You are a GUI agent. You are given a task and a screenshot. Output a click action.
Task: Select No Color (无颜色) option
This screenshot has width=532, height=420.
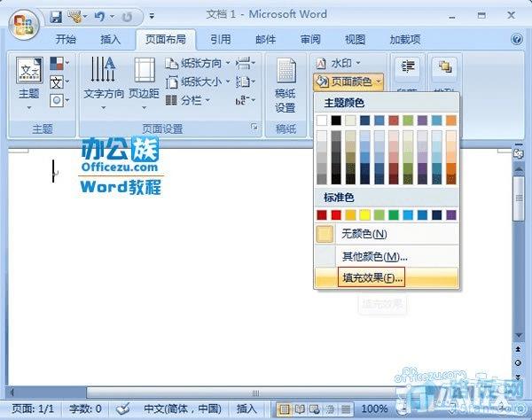(x=387, y=234)
